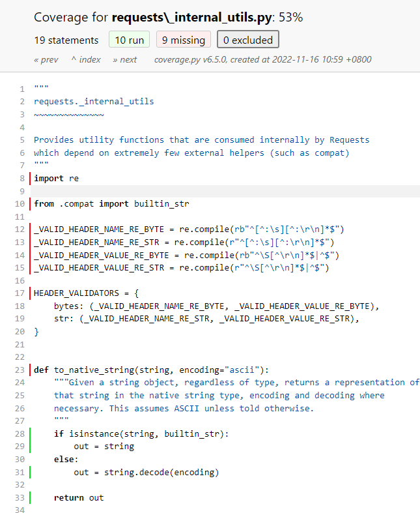Click the "return out" source line
The width and height of the screenshot is (420, 513).
pyautogui.click(x=79, y=497)
